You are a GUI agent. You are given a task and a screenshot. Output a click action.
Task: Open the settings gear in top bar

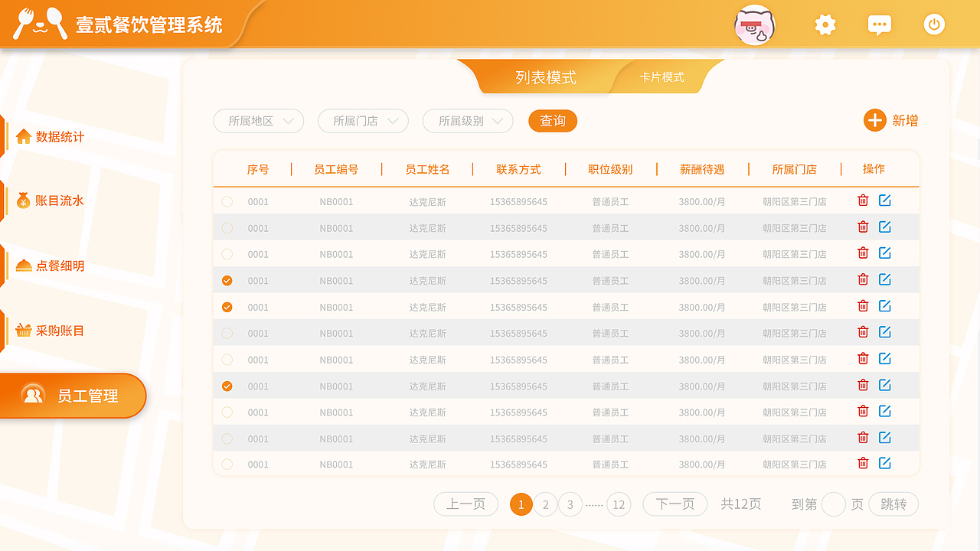825,24
